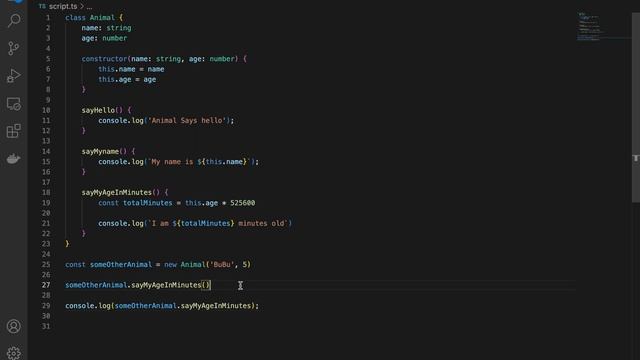Click the 'Animal Says hello' string
This screenshot has width=640, height=360.
pyautogui.click(x=187, y=120)
